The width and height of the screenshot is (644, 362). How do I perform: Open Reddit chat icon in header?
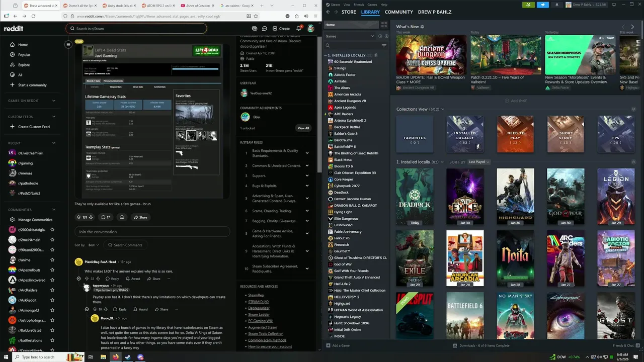point(265,29)
